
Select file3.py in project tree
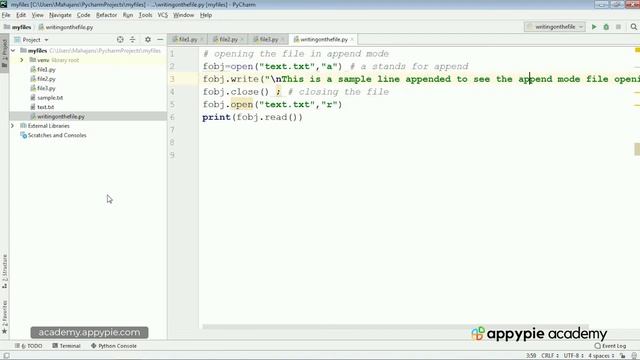pos(46,88)
